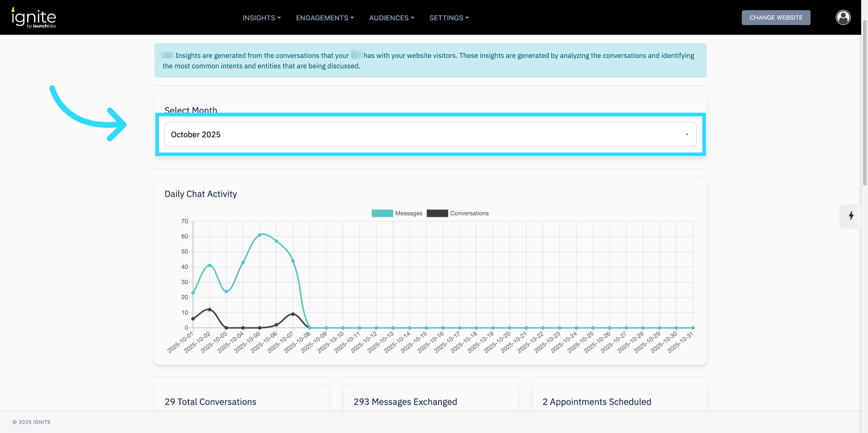Click the 2025-10-05 messages peak data point

pos(260,235)
